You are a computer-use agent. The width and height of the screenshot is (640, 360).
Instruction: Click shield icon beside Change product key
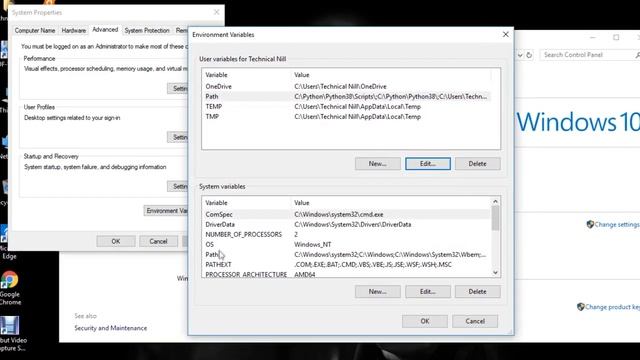(580, 307)
